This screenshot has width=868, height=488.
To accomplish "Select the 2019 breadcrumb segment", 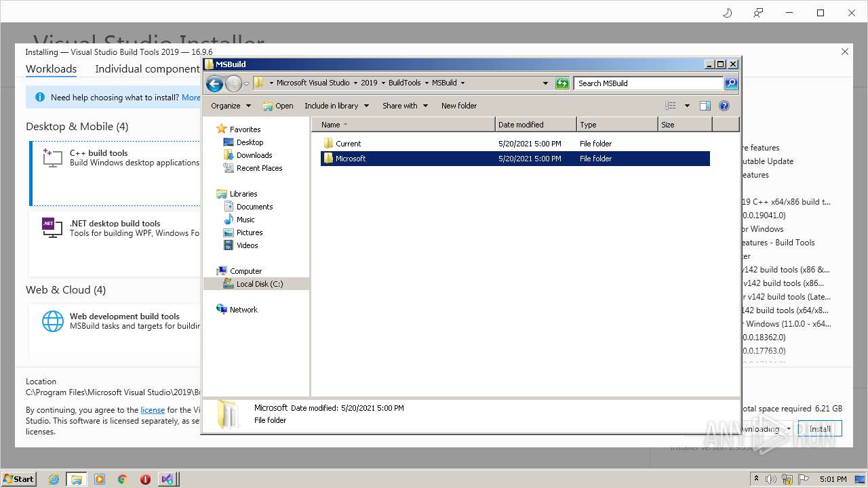I will (369, 83).
